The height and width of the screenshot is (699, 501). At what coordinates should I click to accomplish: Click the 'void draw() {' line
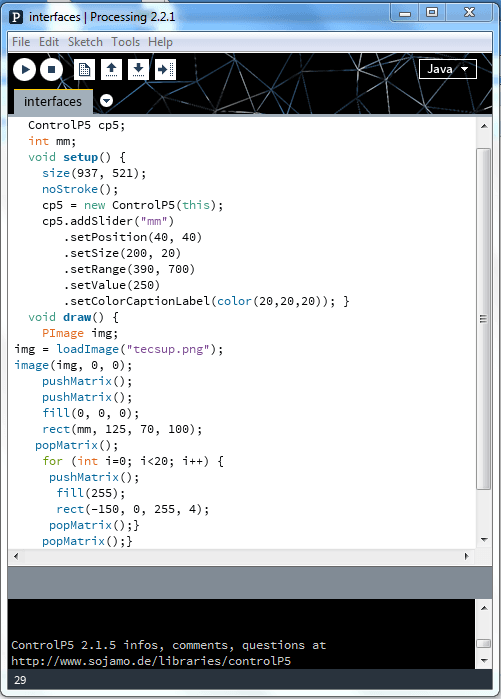[x=73, y=317]
